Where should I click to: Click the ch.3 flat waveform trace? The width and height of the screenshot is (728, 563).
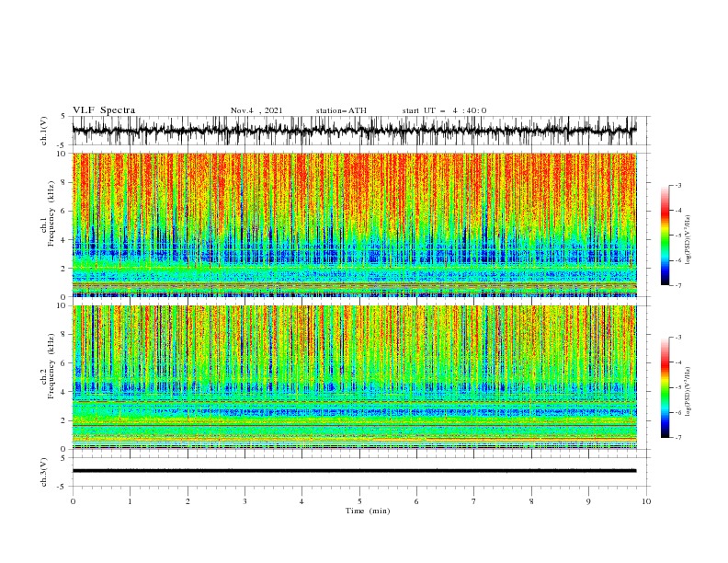point(354,471)
